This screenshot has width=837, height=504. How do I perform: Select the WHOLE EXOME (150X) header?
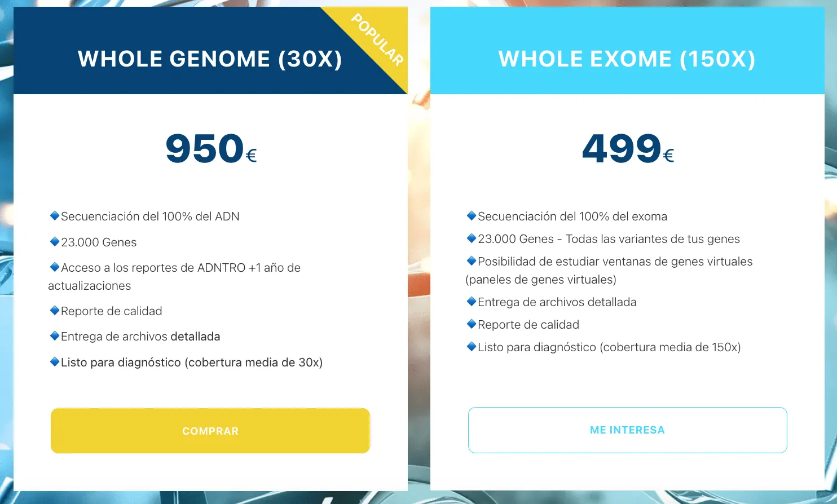coord(627,59)
